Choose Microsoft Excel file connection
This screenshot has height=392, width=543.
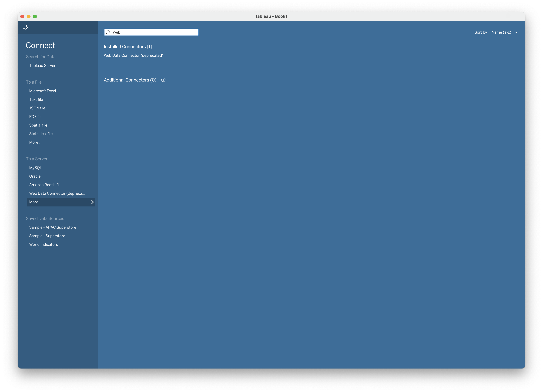[x=42, y=91]
